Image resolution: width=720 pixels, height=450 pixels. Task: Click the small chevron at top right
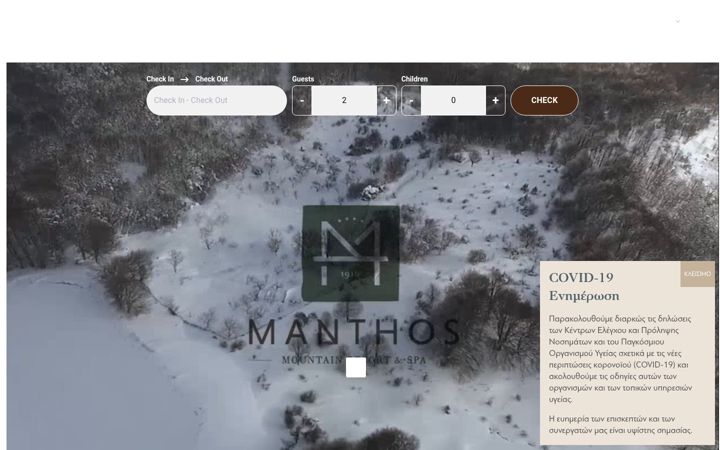point(678,21)
